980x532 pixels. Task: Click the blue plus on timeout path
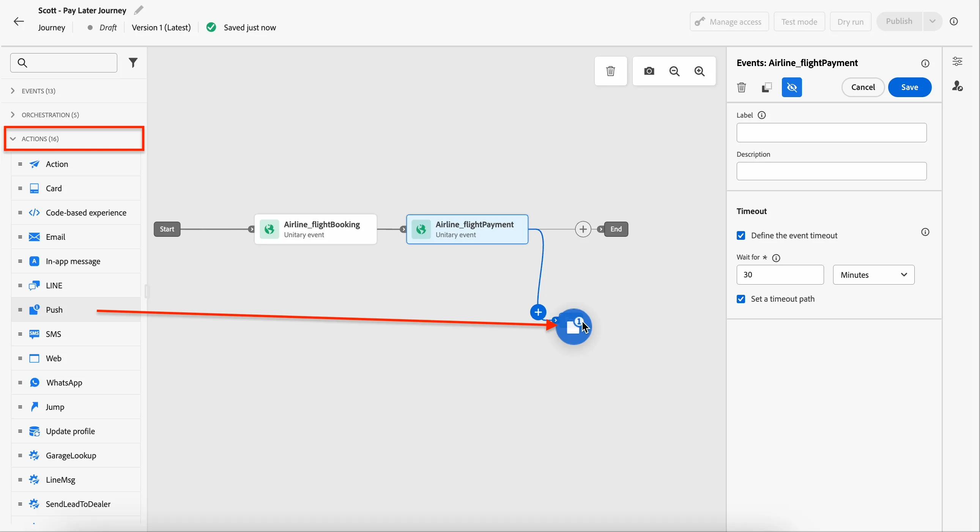click(538, 312)
